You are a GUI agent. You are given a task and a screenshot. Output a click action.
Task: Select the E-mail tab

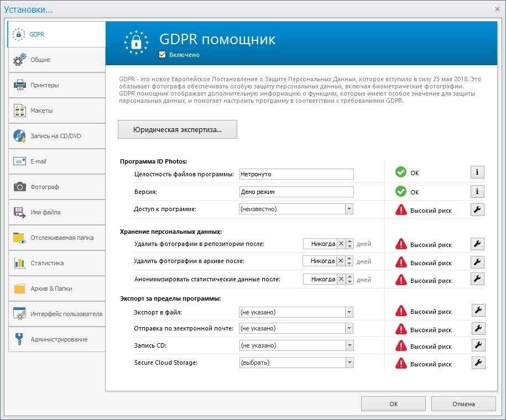pos(57,161)
